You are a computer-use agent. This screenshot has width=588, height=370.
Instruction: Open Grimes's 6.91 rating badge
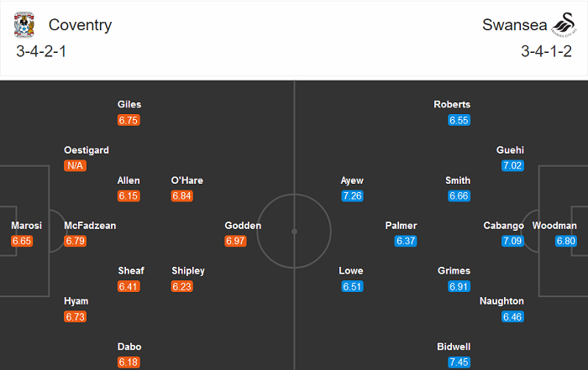[x=459, y=286]
